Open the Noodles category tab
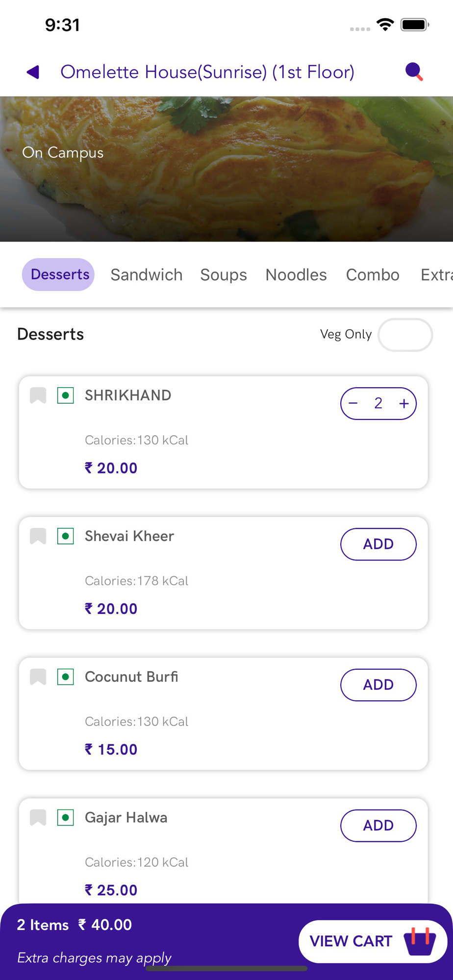453x980 pixels. click(x=296, y=275)
